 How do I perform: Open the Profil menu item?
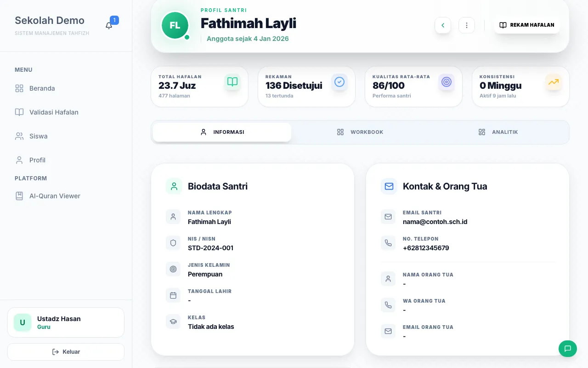tap(66, 160)
